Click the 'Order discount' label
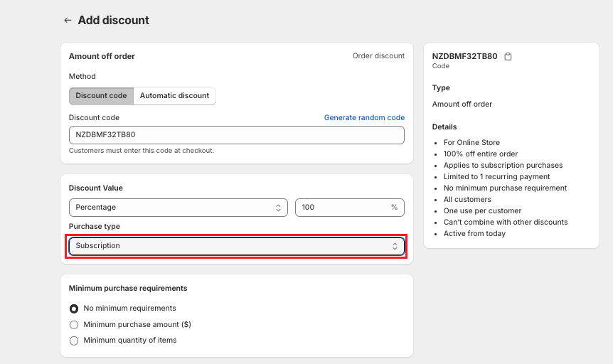Viewport: 613px width, 364px height. (378, 56)
